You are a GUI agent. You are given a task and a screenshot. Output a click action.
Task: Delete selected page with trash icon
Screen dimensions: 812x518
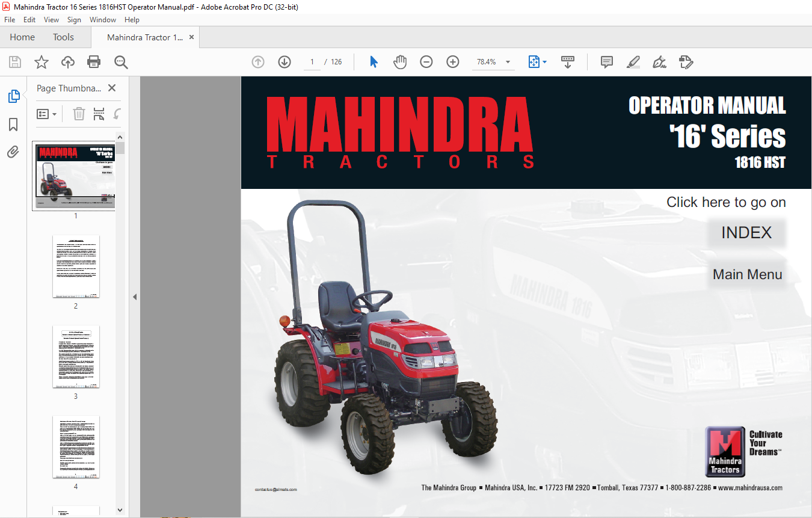pos(79,114)
